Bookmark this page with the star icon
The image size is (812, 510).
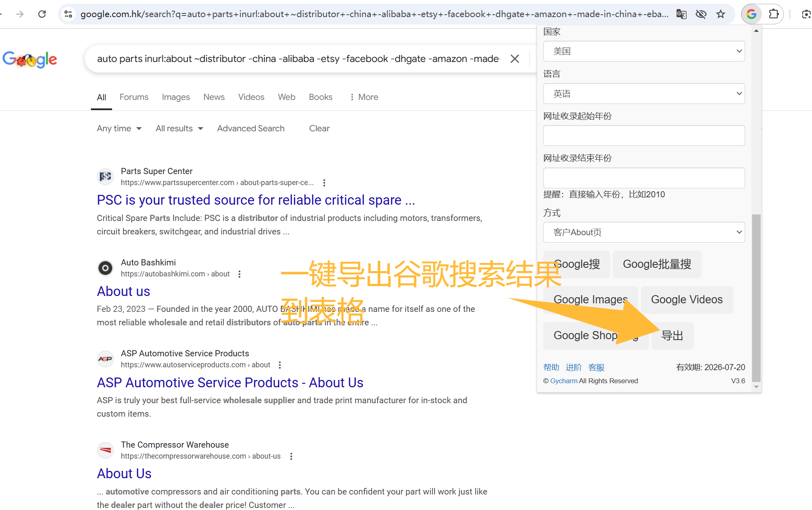[x=721, y=14]
